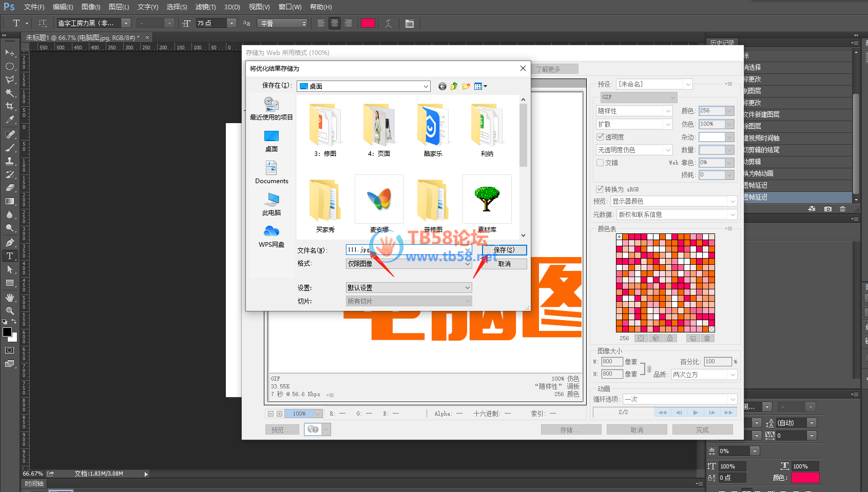Click the text color swatch in options bar
868x492 pixels.
click(x=368, y=24)
